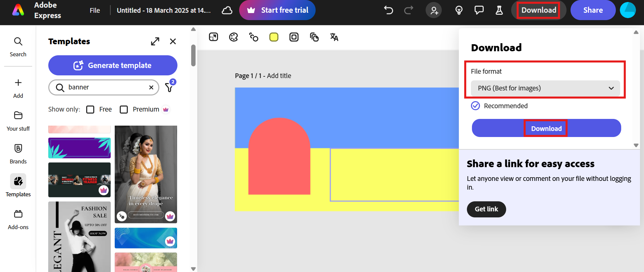
Task: Click the Start free trial button
Action: click(x=277, y=10)
